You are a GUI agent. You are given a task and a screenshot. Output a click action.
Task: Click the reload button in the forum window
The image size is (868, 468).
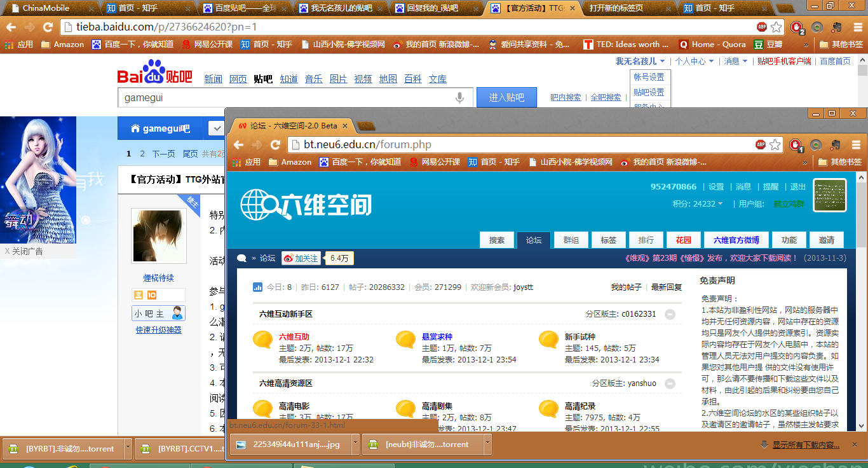pyautogui.click(x=275, y=144)
